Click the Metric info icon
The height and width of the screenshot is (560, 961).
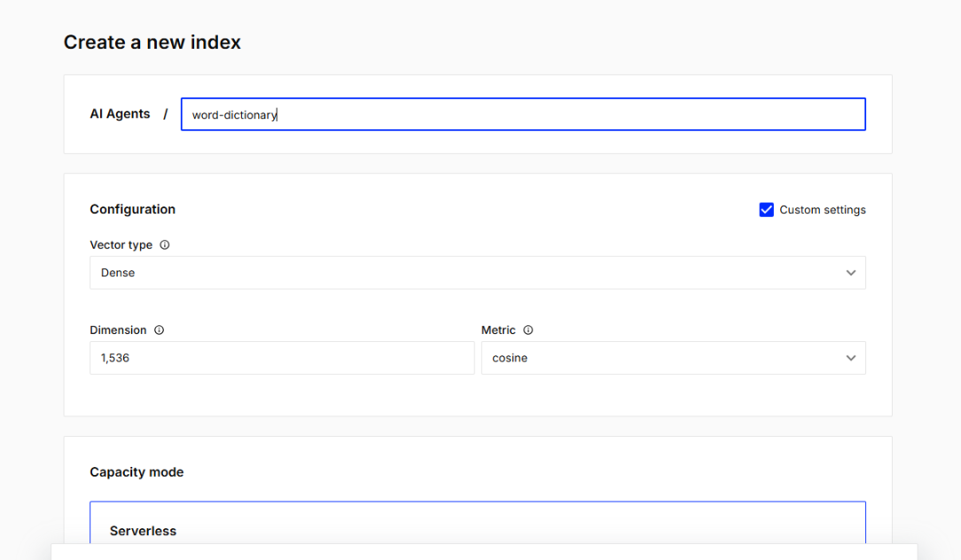point(528,331)
